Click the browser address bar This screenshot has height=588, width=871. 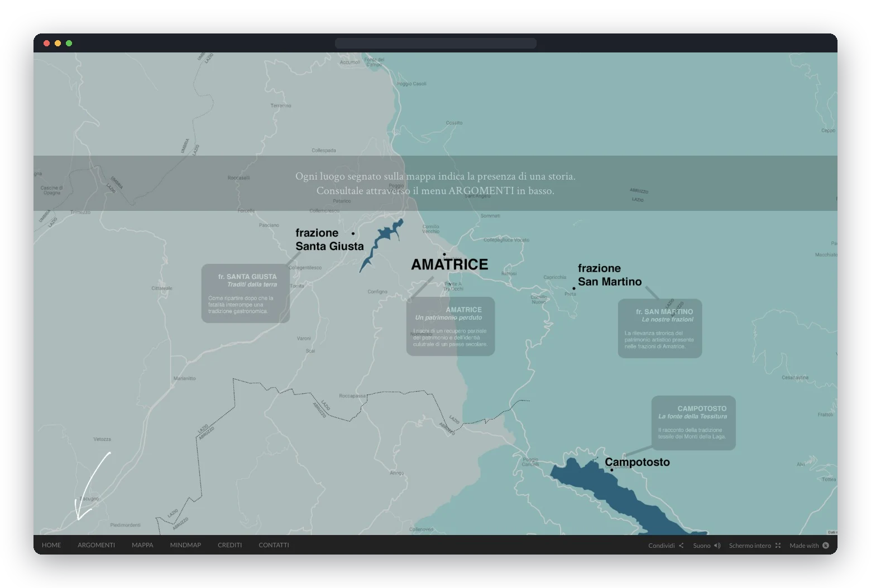coord(435,43)
